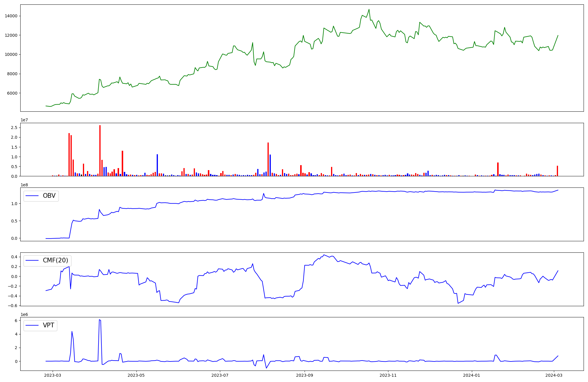The width and height of the screenshot is (588, 382).
Task: Click the 2023-07 date tick label
Action: click(x=220, y=375)
